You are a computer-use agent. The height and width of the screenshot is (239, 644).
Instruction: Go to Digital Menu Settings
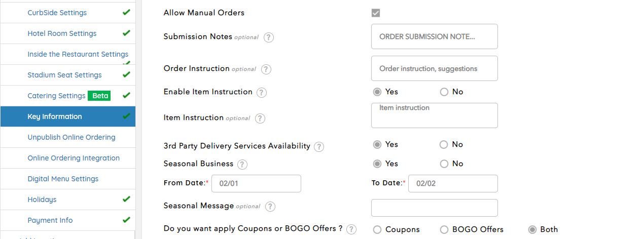point(63,179)
